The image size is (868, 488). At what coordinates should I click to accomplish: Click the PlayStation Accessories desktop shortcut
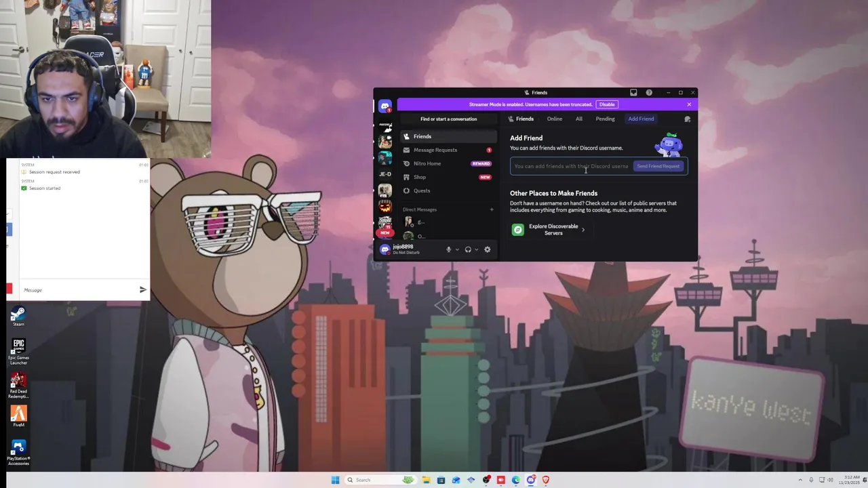tap(18, 453)
